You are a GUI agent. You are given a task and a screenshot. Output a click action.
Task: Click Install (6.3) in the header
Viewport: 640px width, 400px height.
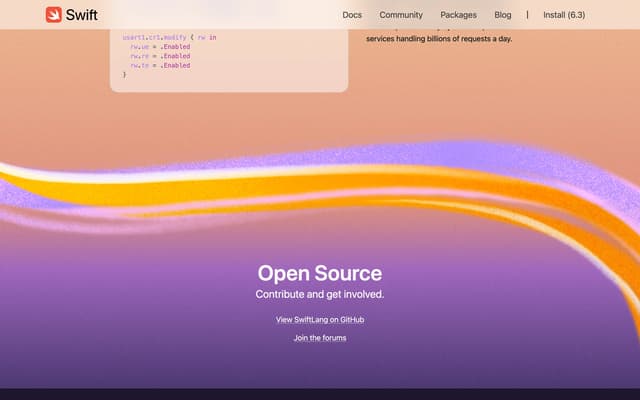564,15
